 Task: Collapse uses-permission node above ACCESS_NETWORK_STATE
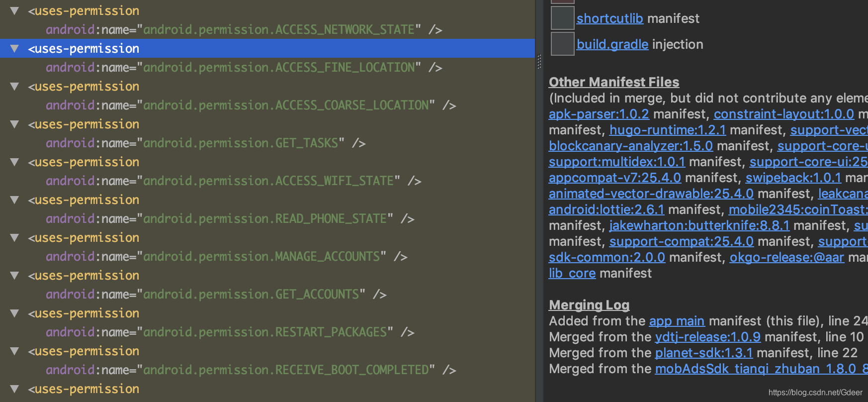click(14, 10)
